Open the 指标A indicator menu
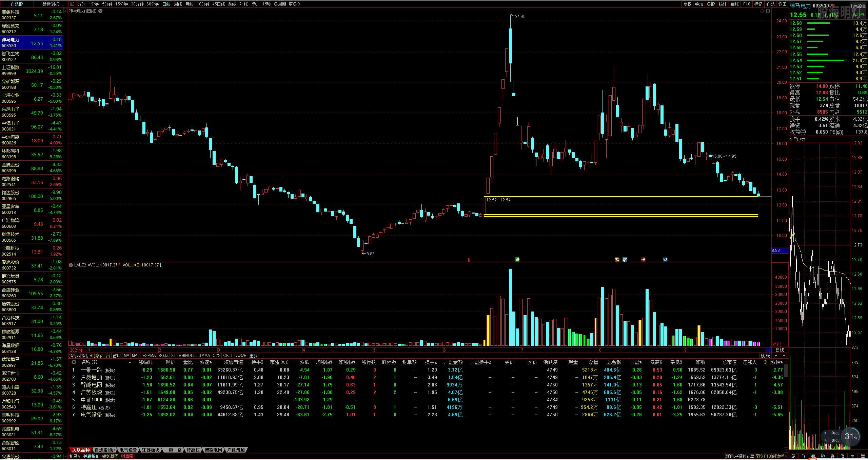 click(75, 356)
